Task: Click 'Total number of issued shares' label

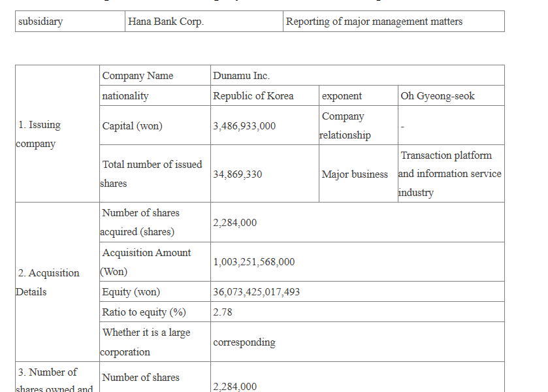Action: (x=151, y=174)
